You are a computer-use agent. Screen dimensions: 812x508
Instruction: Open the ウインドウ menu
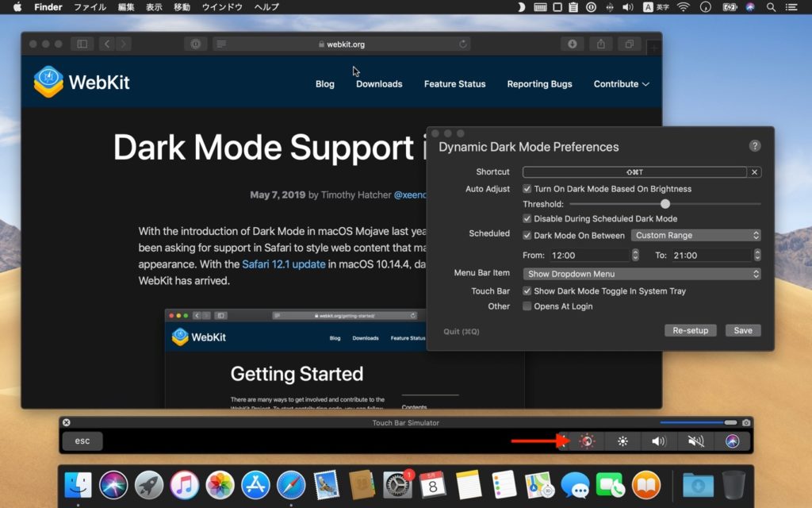point(222,7)
